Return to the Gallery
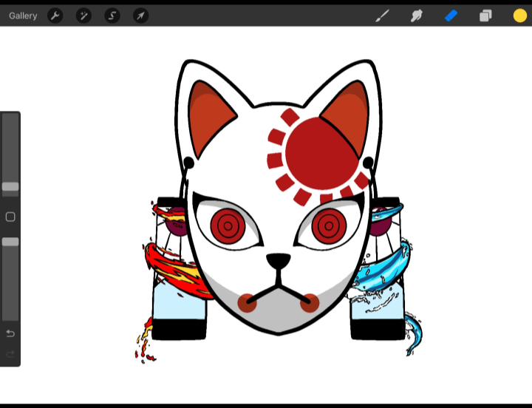 [x=23, y=16]
